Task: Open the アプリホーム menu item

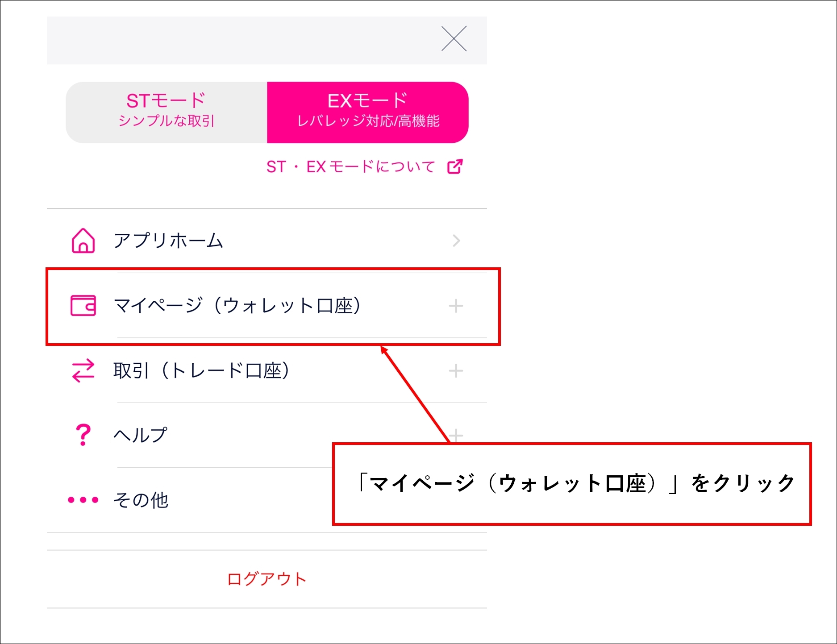Action: point(168,241)
